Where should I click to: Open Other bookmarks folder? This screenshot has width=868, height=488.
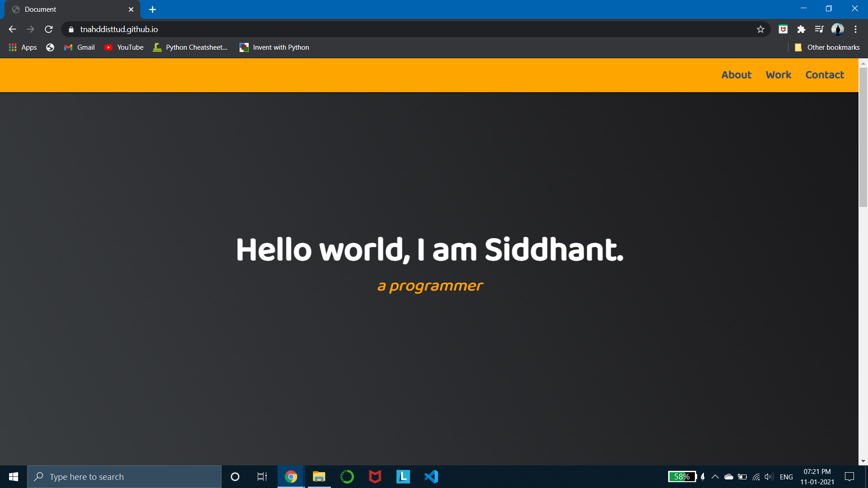click(827, 47)
